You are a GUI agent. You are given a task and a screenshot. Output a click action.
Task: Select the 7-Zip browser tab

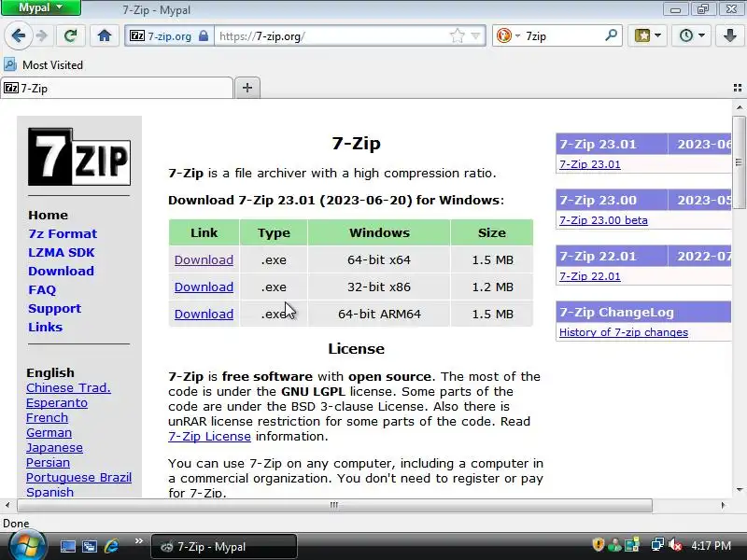pos(117,88)
